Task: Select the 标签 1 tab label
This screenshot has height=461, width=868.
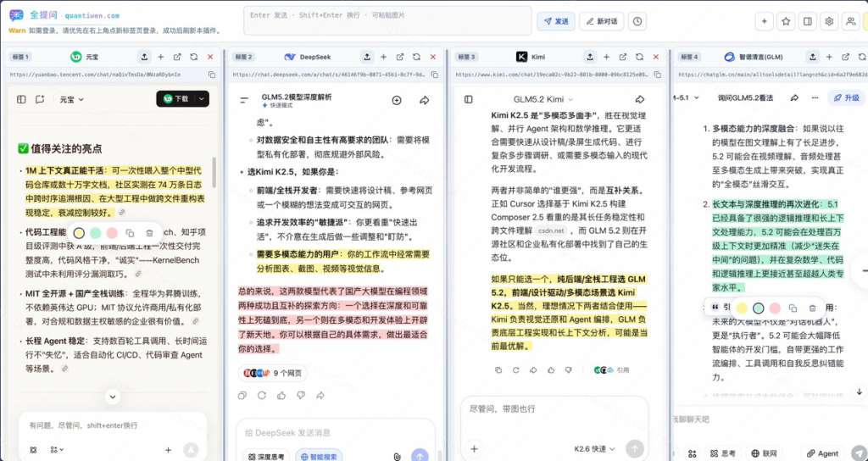Action: (x=20, y=57)
